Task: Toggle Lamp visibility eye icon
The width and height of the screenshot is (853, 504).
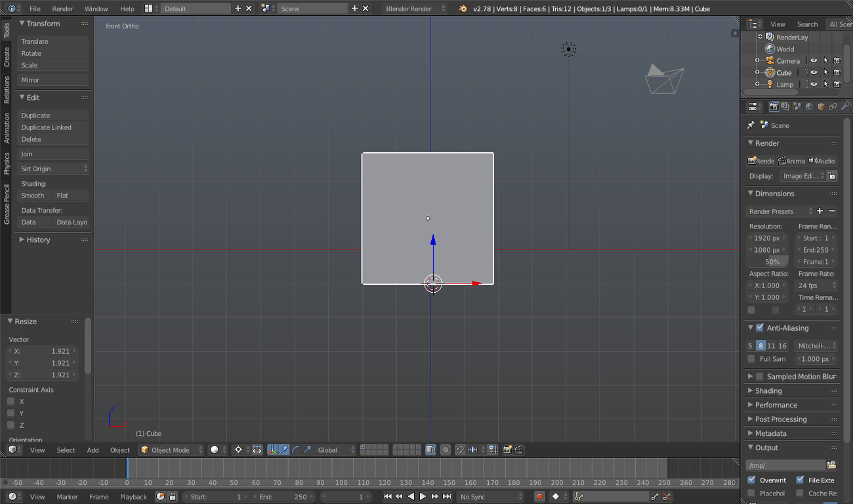Action: [x=814, y=85]
